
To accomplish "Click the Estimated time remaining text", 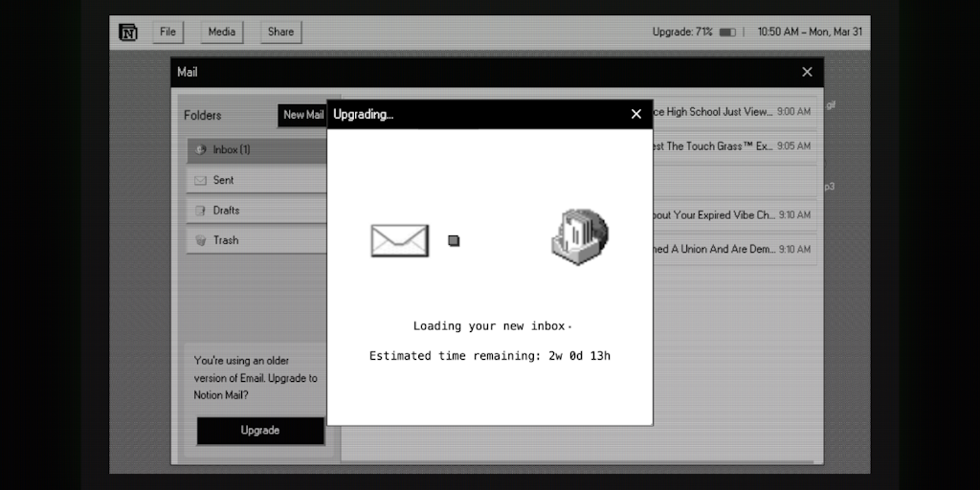I will tap(489, 356).
